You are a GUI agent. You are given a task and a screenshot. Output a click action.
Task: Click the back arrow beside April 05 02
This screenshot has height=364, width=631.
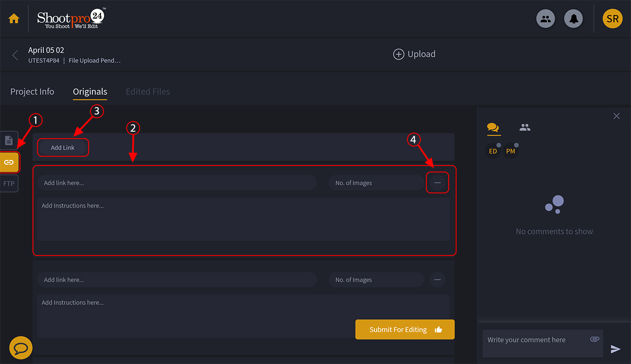(x=15, y=55)
